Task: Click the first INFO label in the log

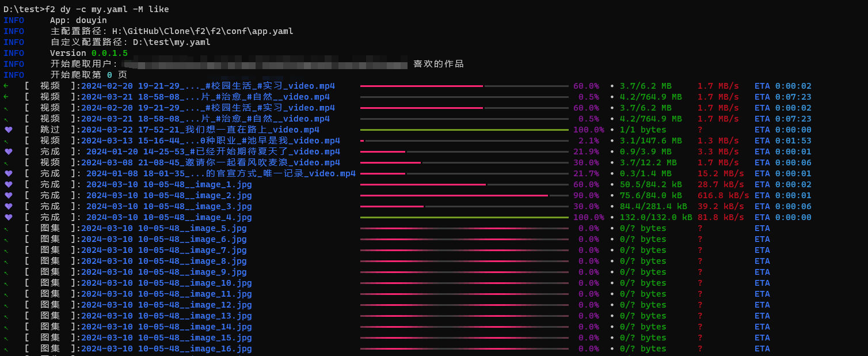Action: pos(14,20)
